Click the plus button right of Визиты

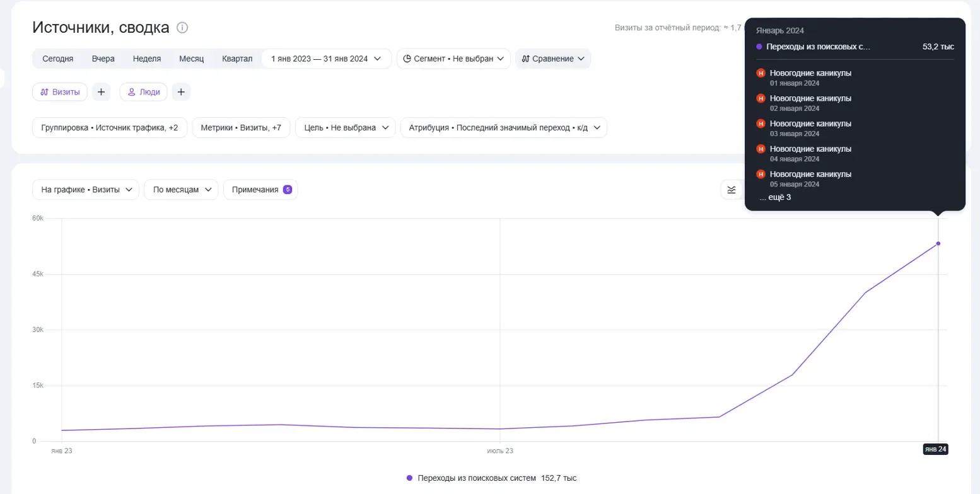tap(101, 92)
